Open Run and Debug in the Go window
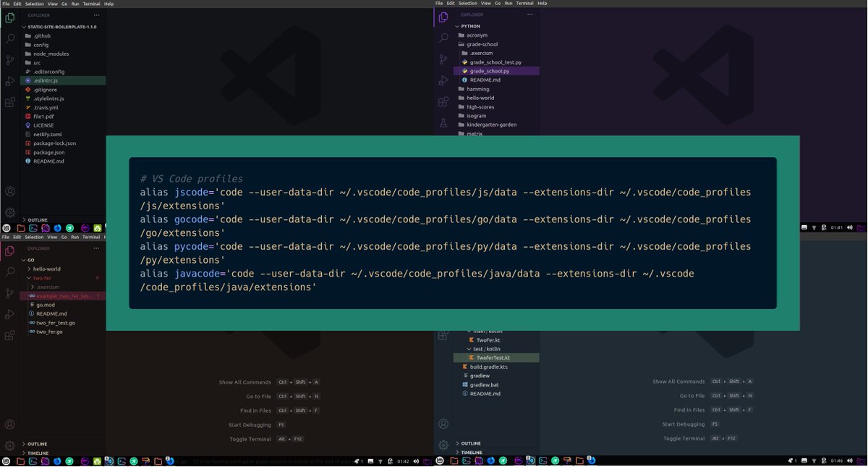Screen dimensions: 868x467 coord(10,314)
